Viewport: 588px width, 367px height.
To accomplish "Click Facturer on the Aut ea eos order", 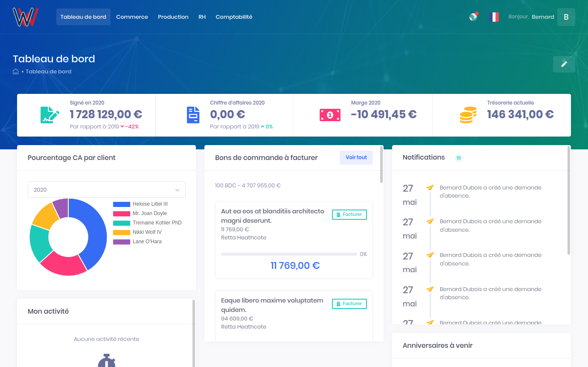I will tap(349, 215).
